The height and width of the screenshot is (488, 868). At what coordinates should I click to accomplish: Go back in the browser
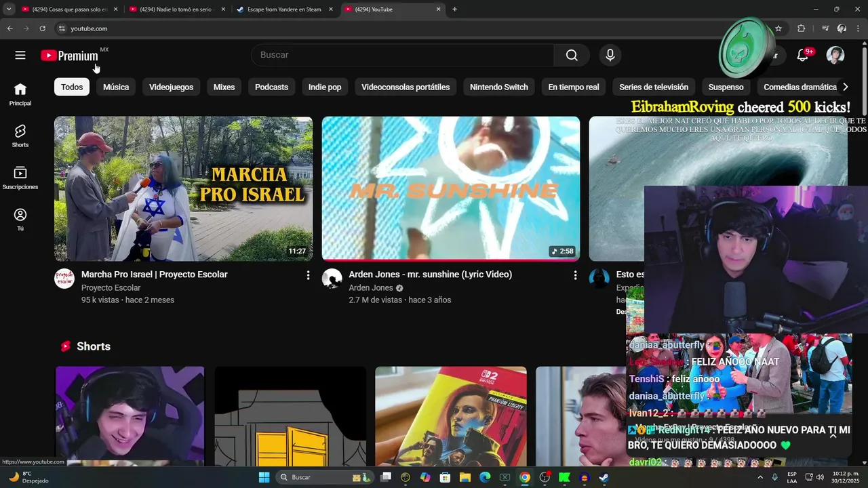pyautogui.click(x=9, y=28)
